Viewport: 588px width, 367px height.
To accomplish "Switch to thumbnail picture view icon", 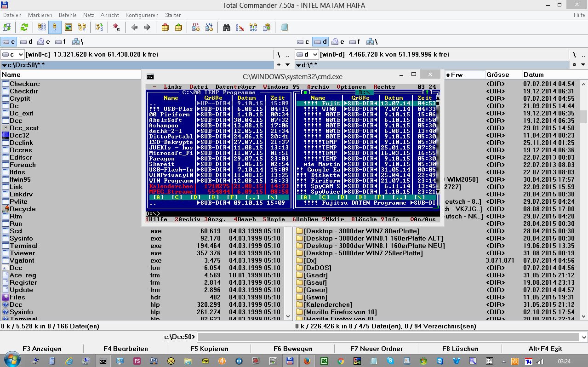I will pyautogui.click(x=68, y=27).
